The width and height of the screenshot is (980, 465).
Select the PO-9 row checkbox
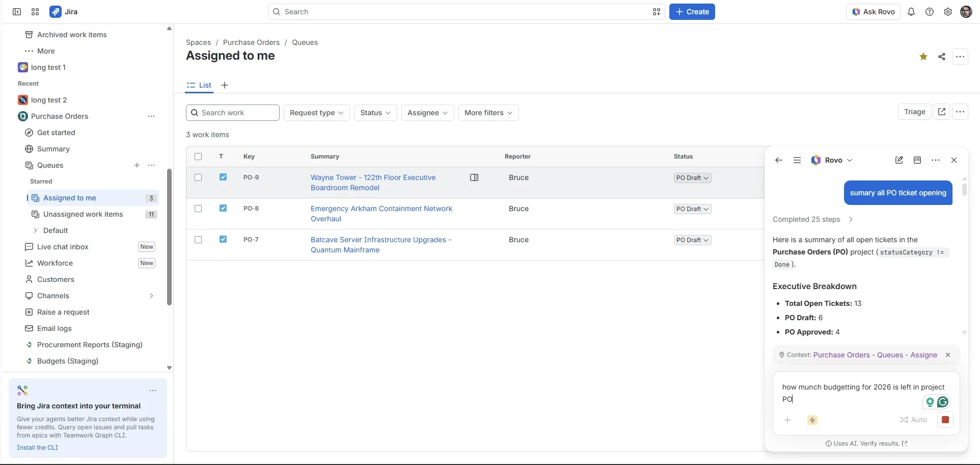pyautogui.click(x=198, y=177)
